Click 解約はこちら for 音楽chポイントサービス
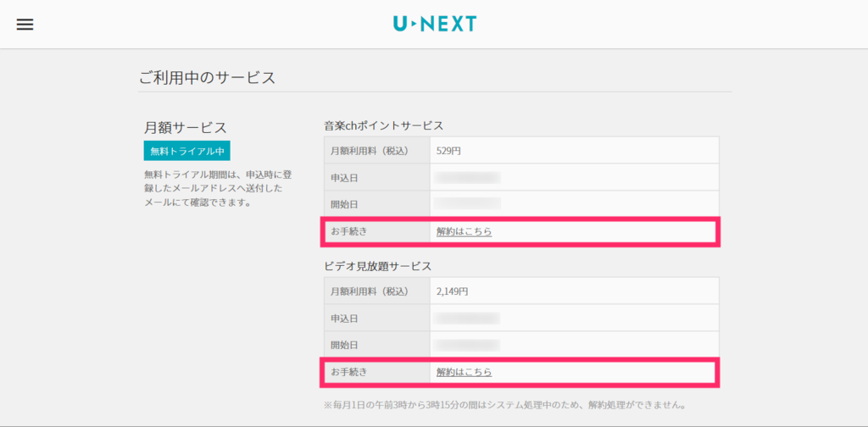The width and height of the screenshot is (868, 427). click(x=464, y=232)
